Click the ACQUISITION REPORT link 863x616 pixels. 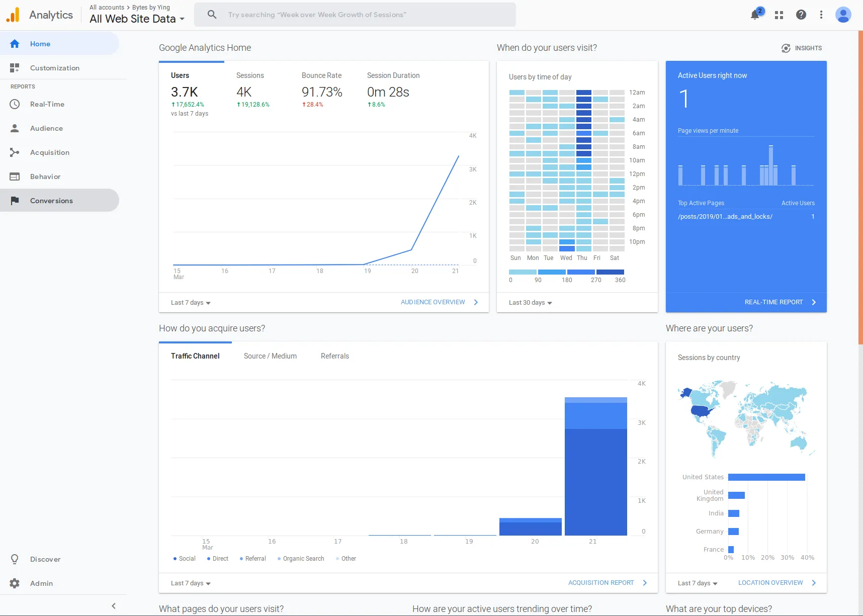(x=601, y=583)
